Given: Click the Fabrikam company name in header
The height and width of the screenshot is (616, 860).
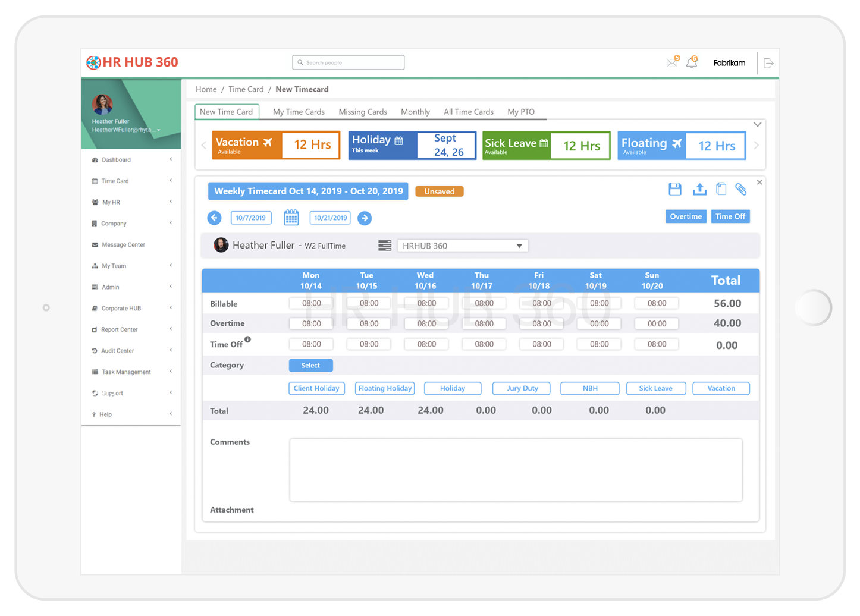Looking at the screenshot, I should pyautogui.click(x=729, y=63).
